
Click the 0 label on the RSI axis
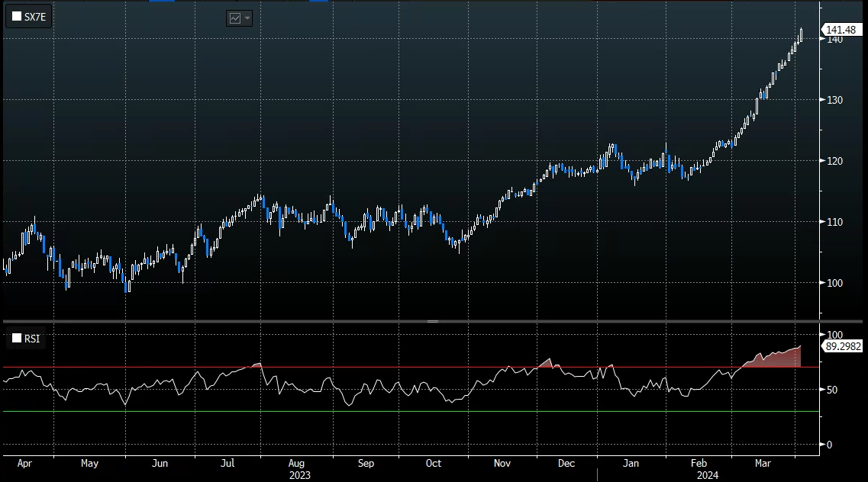(829, 445)
